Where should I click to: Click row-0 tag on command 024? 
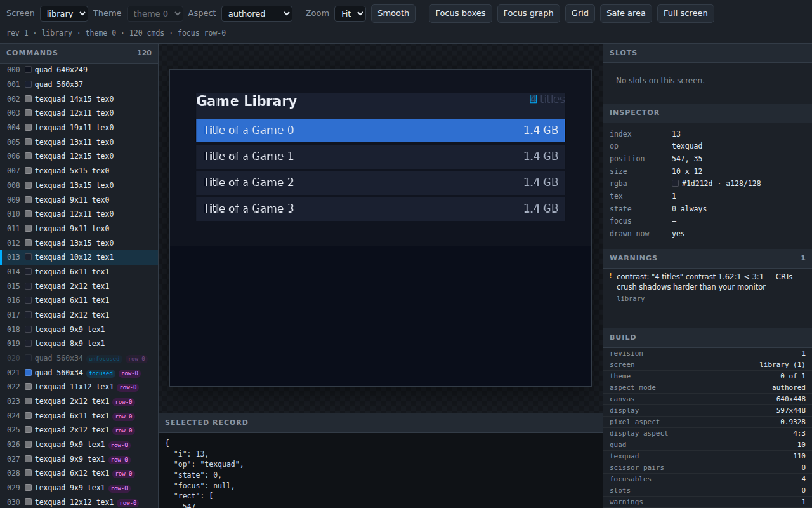(123, 416)
